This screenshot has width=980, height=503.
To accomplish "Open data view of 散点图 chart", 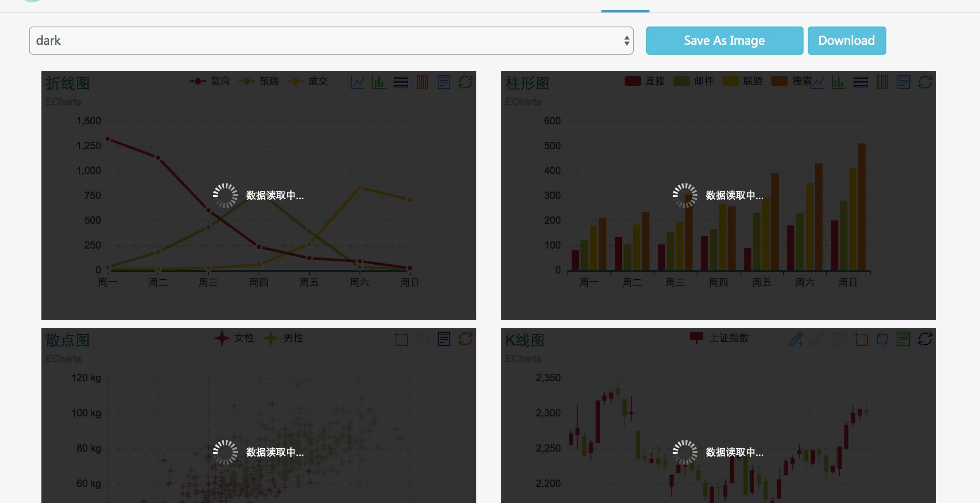I will tap(444, 339).
